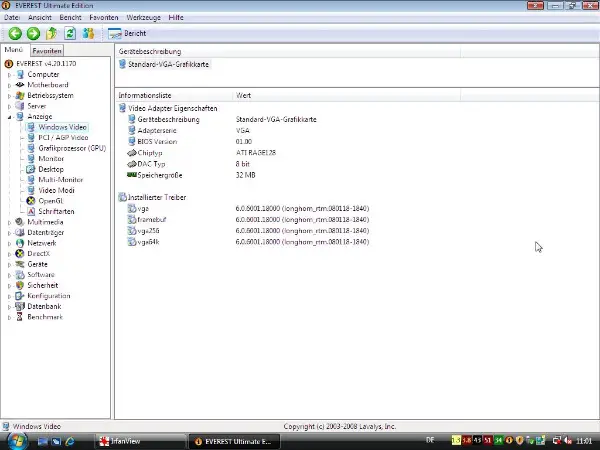Click the green Forward arrow toolbar icon

click(x=33, y=33)
